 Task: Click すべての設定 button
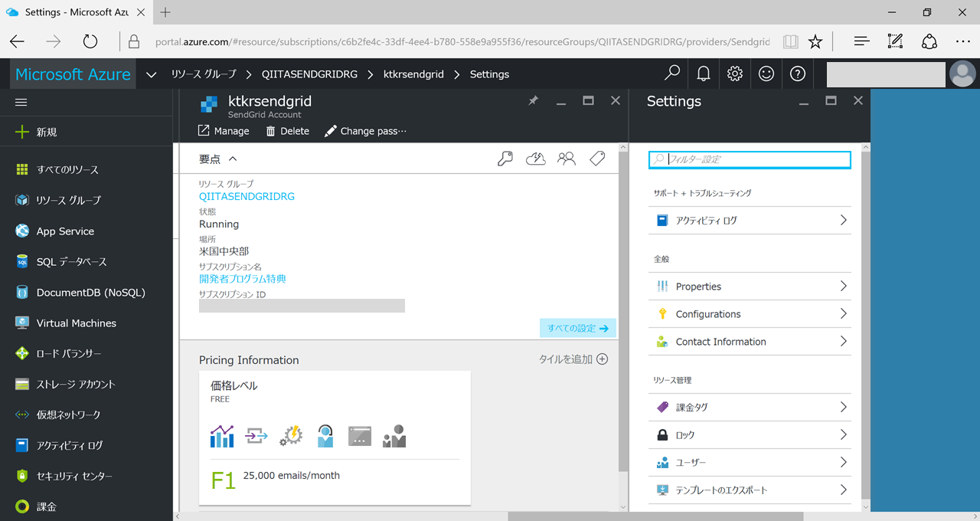pos(578,328)
